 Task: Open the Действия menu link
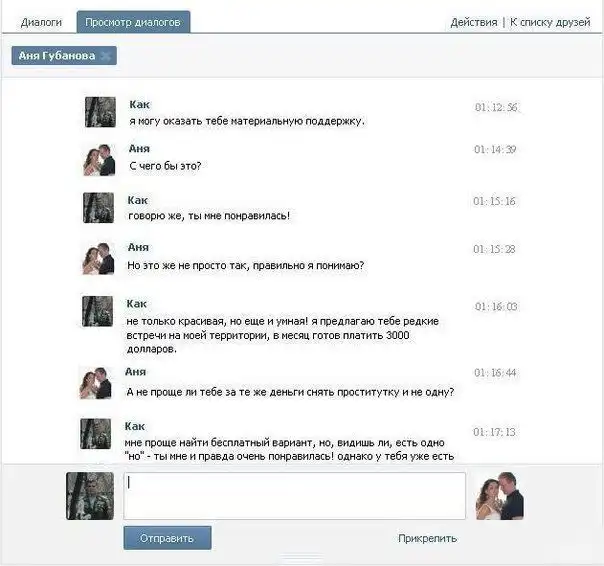474,22
